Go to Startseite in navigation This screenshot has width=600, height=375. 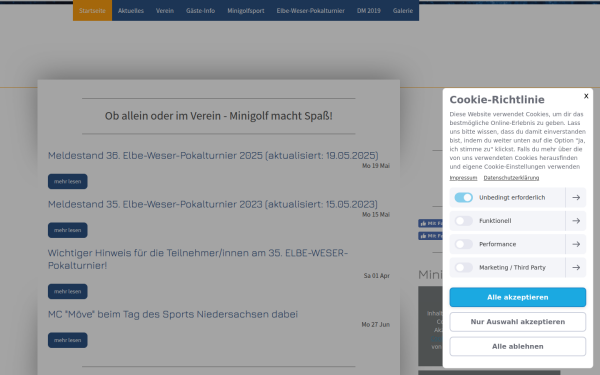[92, 10]
